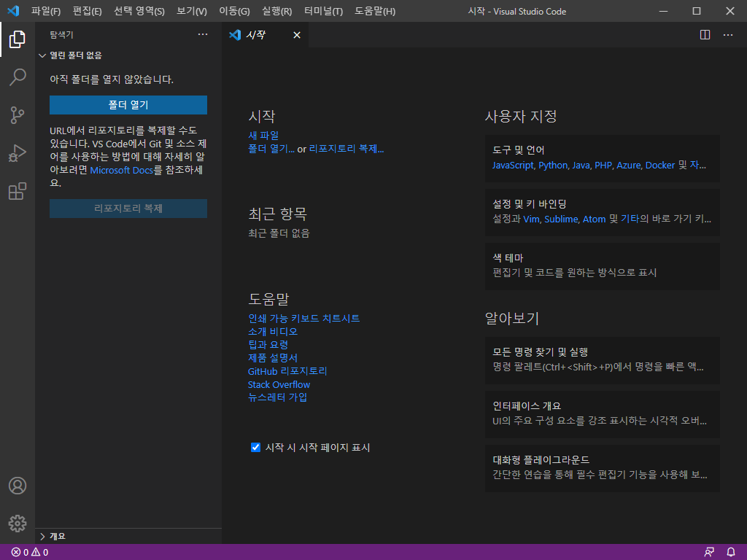Click the 리포지토리 복제... link on start page
The image size is (747, 560).
pyautogui.click(x=347, y=149)
